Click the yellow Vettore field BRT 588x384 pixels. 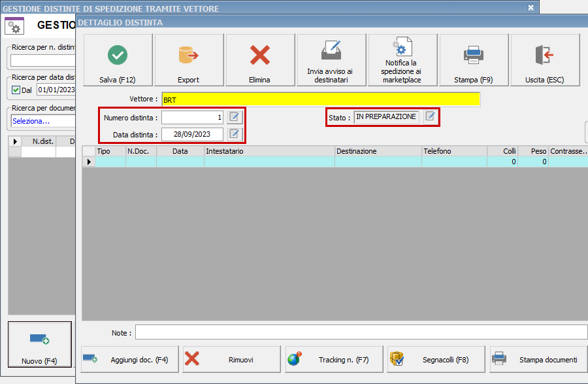320,100
